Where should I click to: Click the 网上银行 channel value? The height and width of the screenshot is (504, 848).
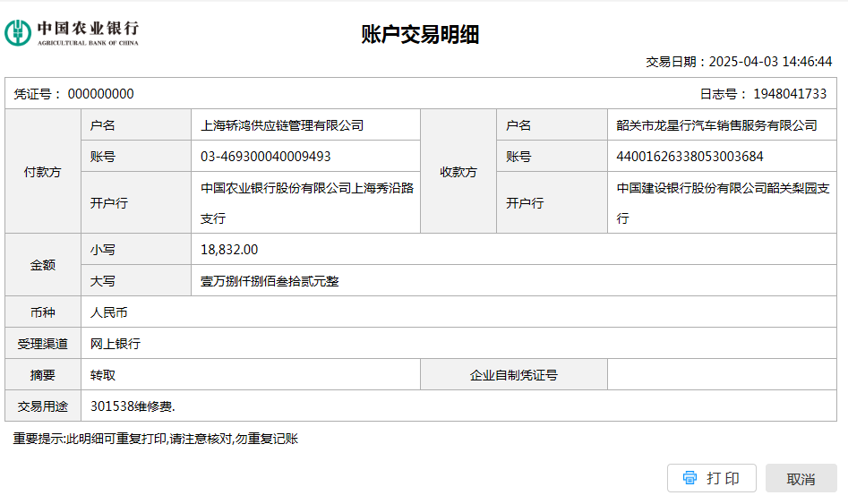coord(116,344)
